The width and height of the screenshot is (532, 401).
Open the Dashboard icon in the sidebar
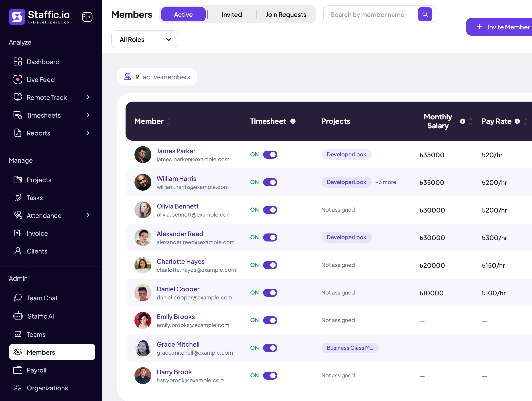tap(18, 62)
